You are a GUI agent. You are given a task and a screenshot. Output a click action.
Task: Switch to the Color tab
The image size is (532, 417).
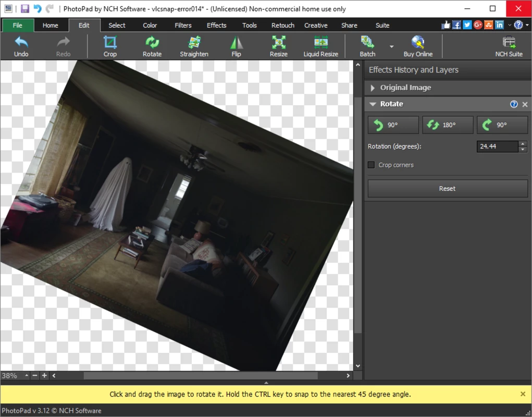tap(150, 26)
